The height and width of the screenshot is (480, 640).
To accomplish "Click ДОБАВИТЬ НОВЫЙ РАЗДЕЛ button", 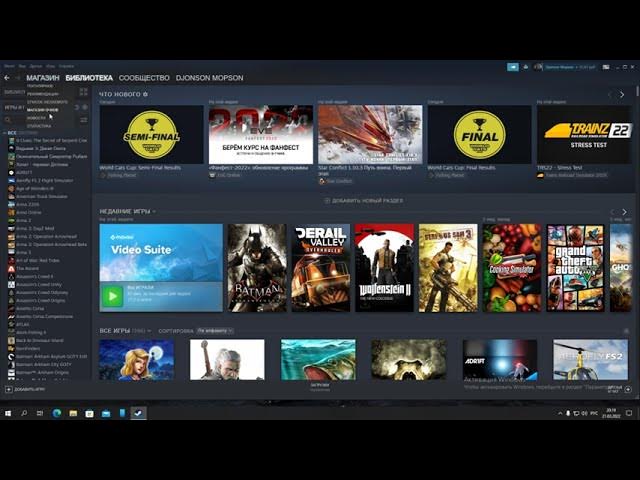I will [363, 200].
